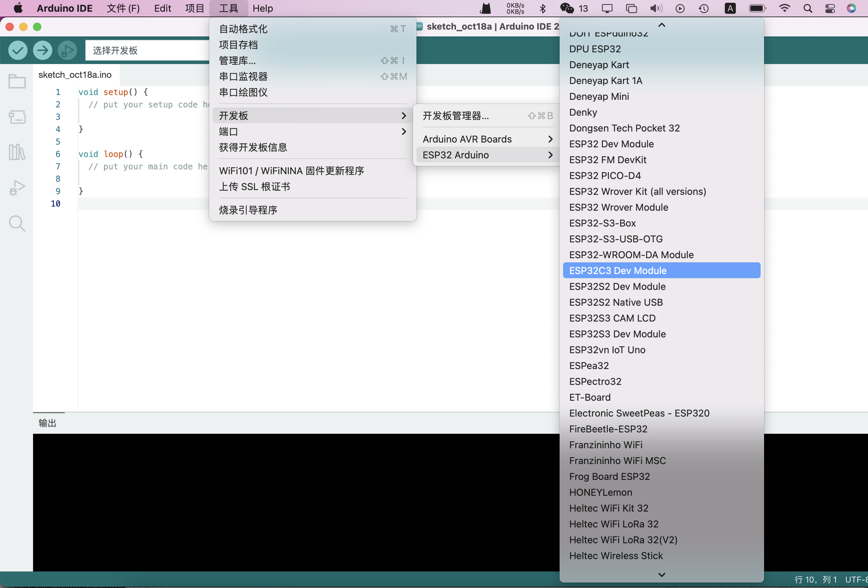Open the Boards Manager sidebar icon
The height and width of the screenshot is (588, 868).
coord(17,117)
